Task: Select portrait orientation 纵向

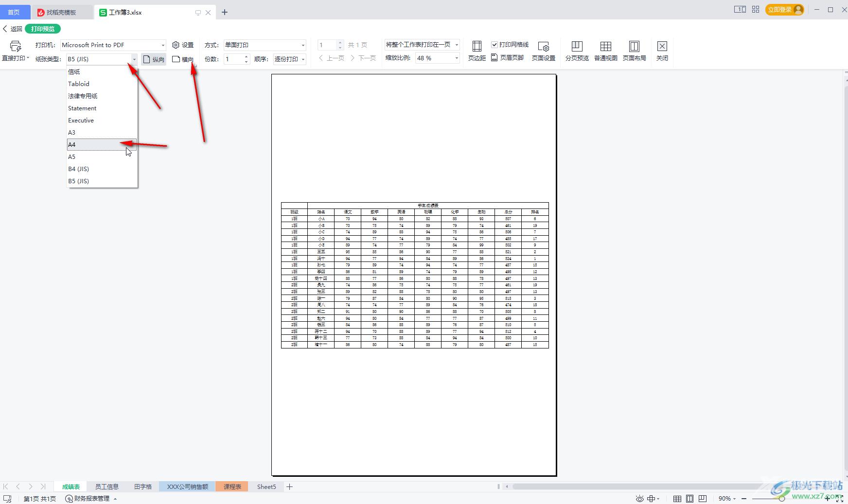Action: point(154,59)
